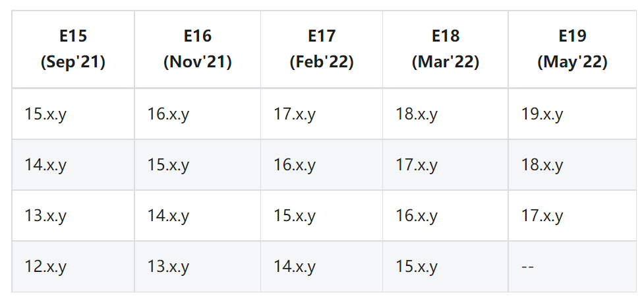Viewport: 644px width, 299px height.
Task: Select 17.x.y in the E17 column
Action: [295, 114]
